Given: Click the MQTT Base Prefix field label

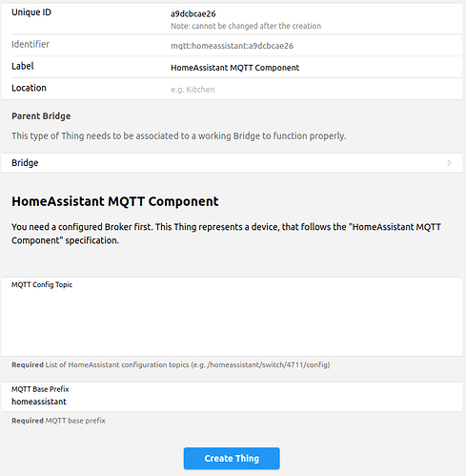Looking at the screenshot, I should (40, 389).
